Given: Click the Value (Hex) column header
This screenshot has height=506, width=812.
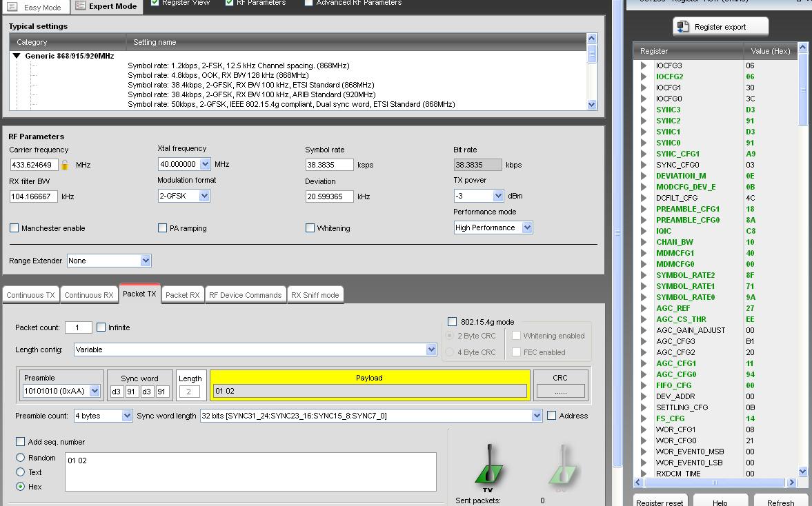Looking at the screenshot, I should click(x=771, y=51).
